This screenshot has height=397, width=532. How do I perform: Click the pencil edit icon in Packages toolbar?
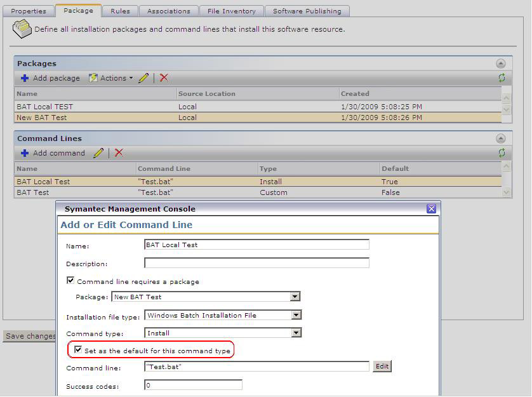tap(143, 78)
